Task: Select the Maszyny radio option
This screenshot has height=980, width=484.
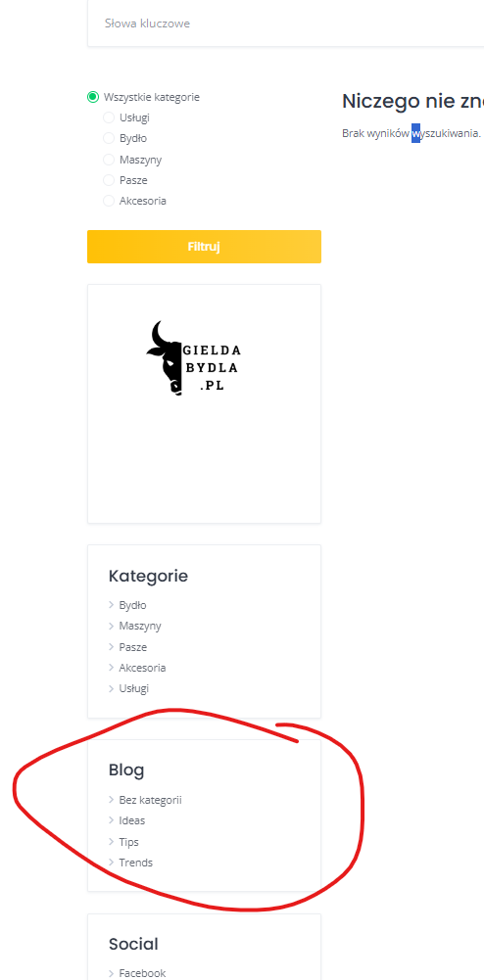Action: click(x=109, y=160)
